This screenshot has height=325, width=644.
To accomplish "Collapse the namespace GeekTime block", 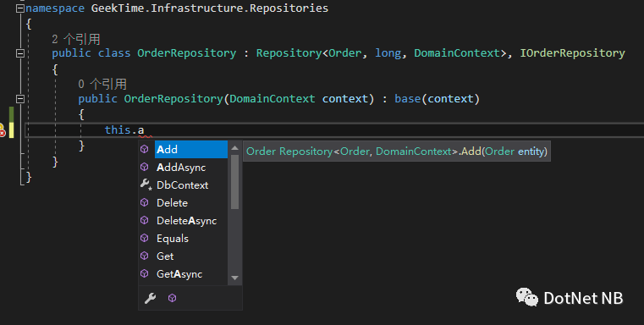I will [x=19, y=8].
